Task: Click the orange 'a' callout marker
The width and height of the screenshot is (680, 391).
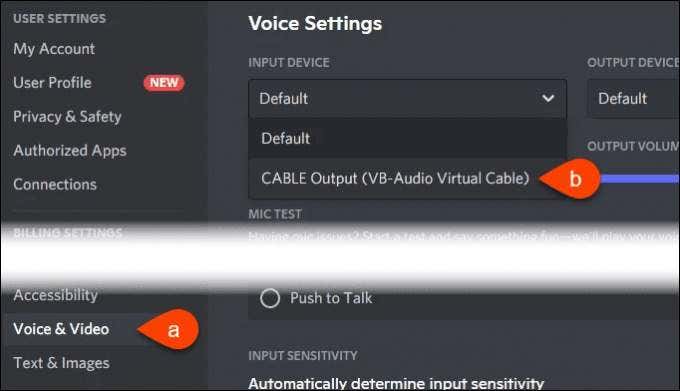Action: [x=169, y=329]
